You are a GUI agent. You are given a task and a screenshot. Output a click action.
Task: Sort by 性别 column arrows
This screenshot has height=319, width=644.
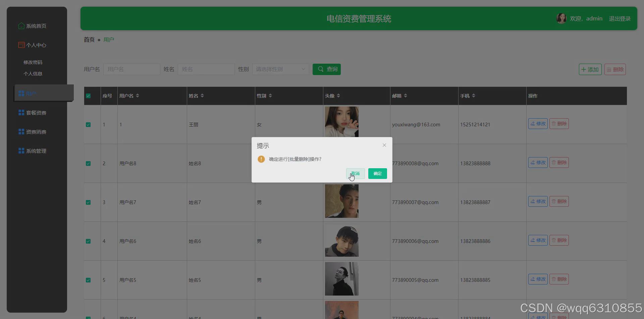click(270, 96)
